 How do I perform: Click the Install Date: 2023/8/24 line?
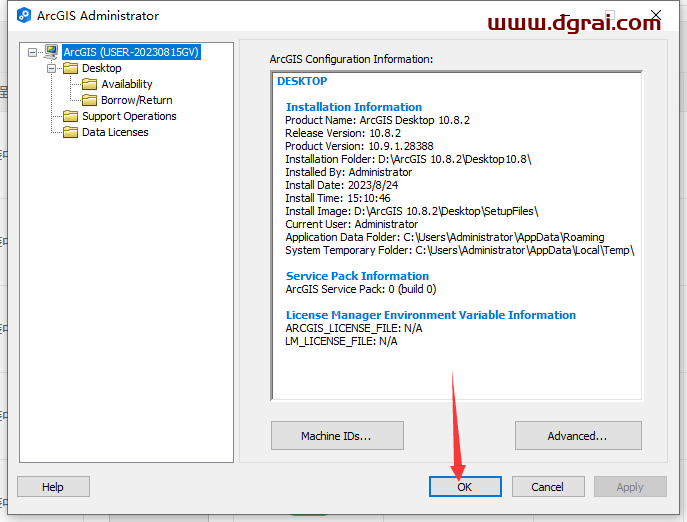click(x=341, y=185)
